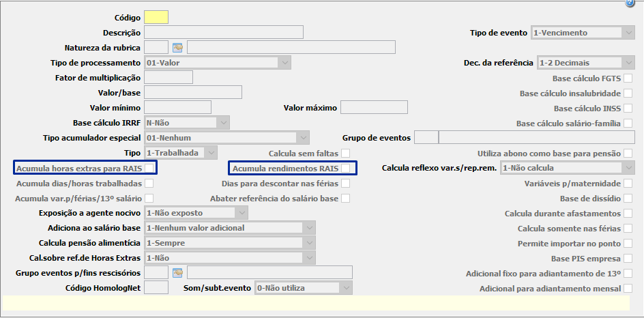Check Utiliza abono como base para pensão
Screen dimensions: 644x318
628,154
